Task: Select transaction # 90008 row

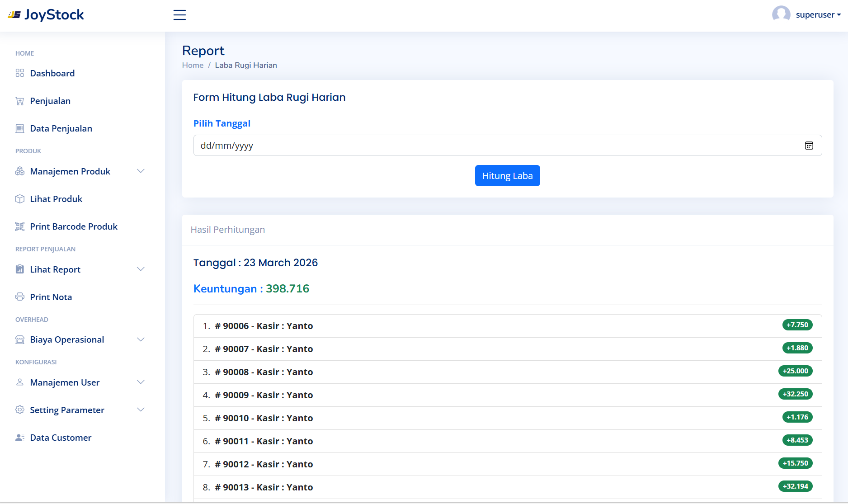Action: 508,372
